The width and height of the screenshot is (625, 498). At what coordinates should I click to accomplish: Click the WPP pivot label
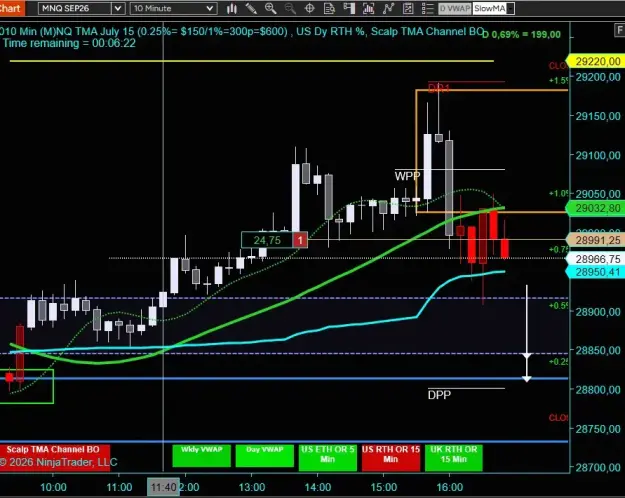[x=407, y=176]
